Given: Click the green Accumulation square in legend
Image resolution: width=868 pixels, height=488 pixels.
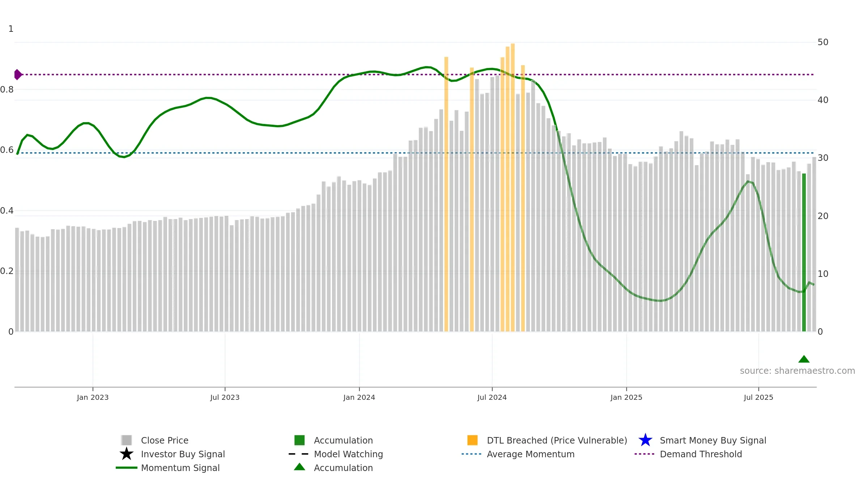Looking at the screenshot, I should point(299,440).
